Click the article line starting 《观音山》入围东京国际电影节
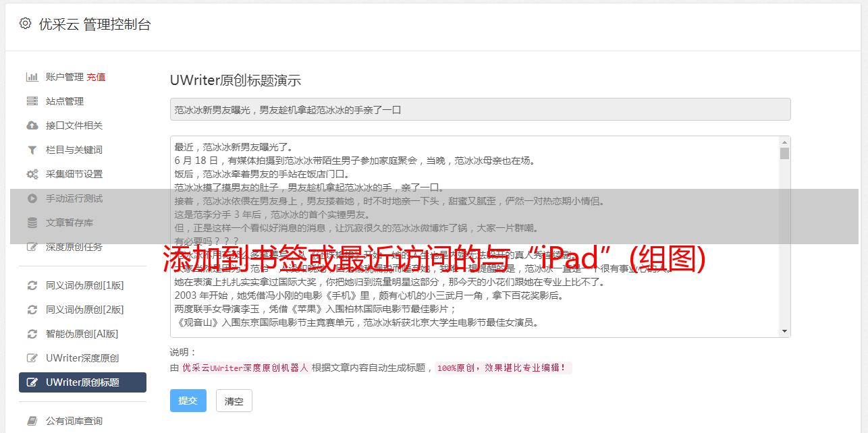This screenshot has height=433, width=868. (x=356, y=322)
